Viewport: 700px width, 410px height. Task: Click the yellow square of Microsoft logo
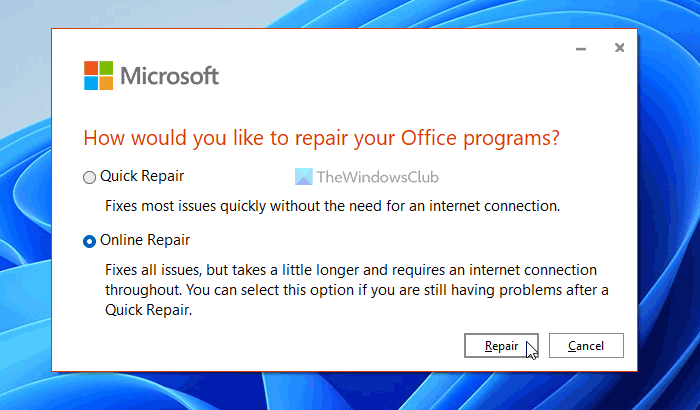point(105,83)
